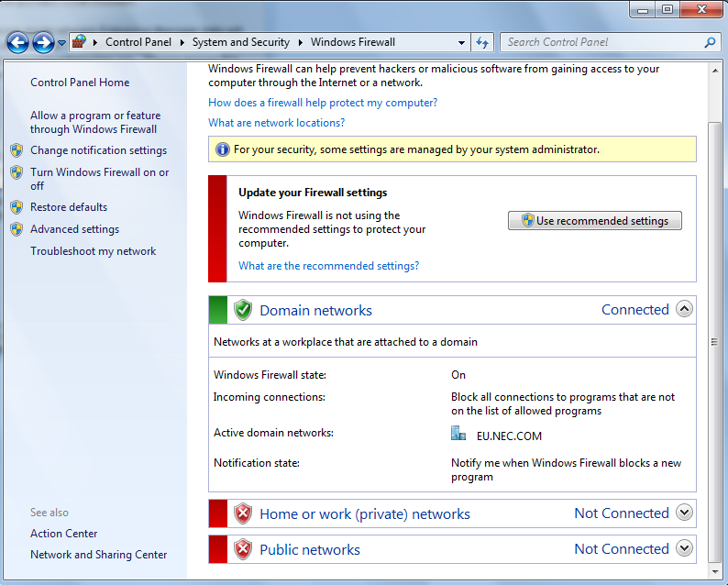Click the EU.NEC.COM network icon
Image resolution: width=728 pixels, height=585 pixels.
[x=458, y=434]
